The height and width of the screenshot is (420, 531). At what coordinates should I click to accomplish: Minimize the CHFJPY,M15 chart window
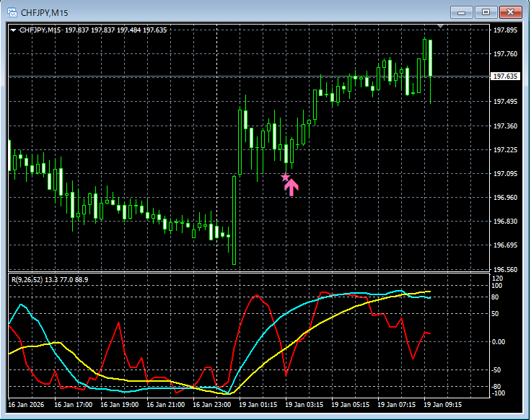tap(461, 12)
